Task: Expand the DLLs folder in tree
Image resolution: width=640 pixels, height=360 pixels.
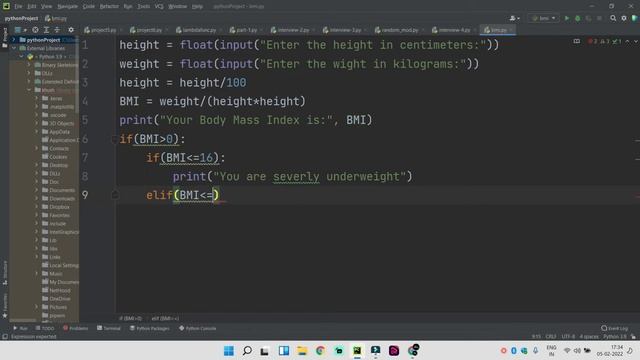Action: tap(29, 73)
